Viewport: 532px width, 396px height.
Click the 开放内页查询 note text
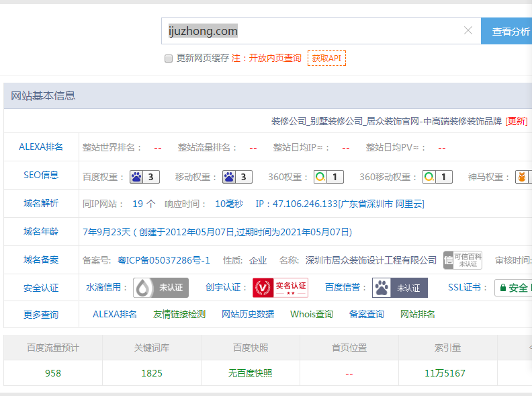275,58
